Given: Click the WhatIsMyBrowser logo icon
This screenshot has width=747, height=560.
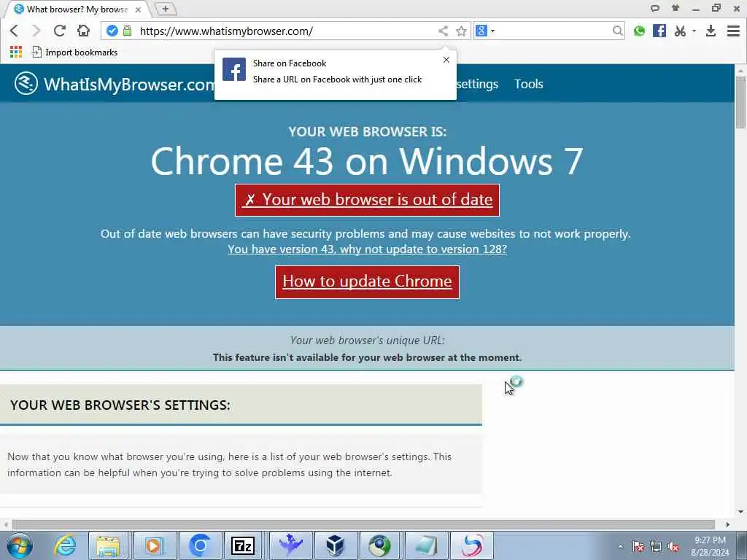Looking at the screenshot, I should pyautogui.click(x=26, y=83).
